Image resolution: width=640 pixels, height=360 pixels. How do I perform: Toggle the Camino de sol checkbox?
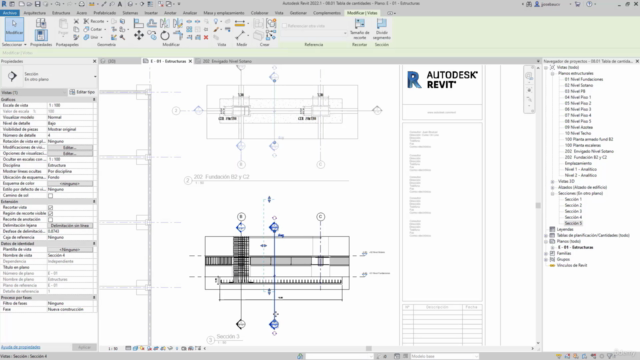click(x=51, y=196)
